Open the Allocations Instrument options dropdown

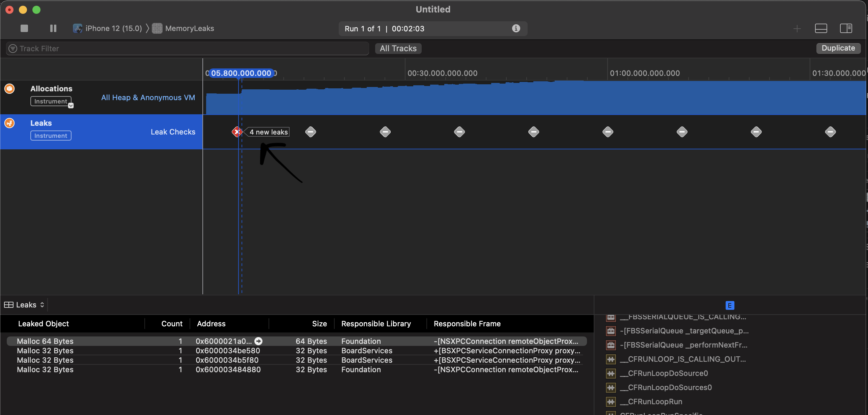[x=71, y=105]
